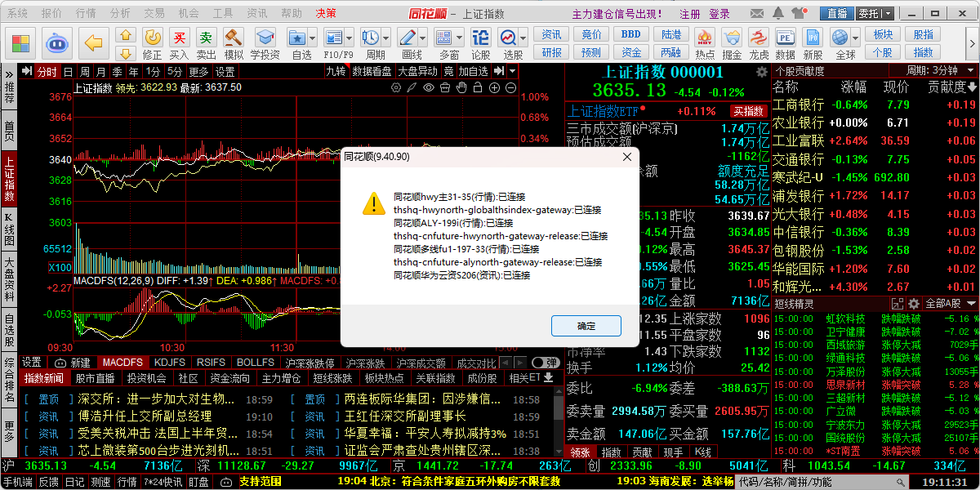Select the K线图 sidebar tab

[9, 229]
